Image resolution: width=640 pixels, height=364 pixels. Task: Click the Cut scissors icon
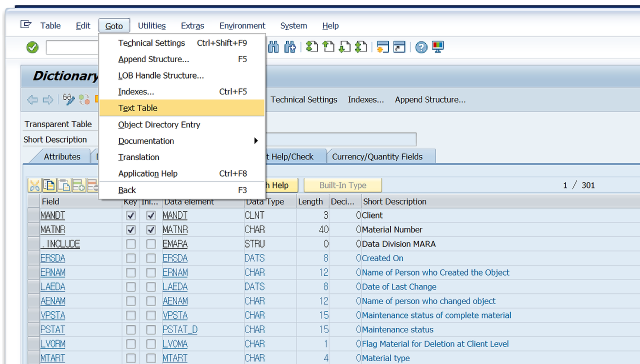pos(34,185)
